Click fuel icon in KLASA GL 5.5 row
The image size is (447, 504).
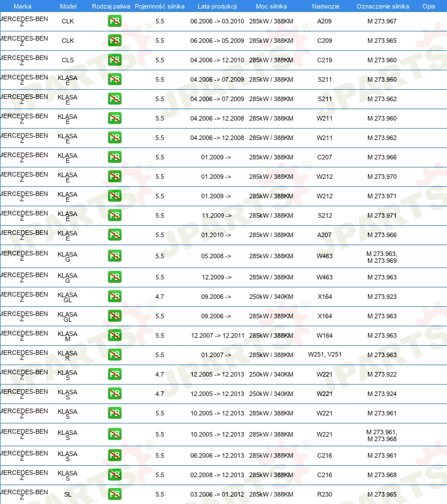(x=114, y=315)
